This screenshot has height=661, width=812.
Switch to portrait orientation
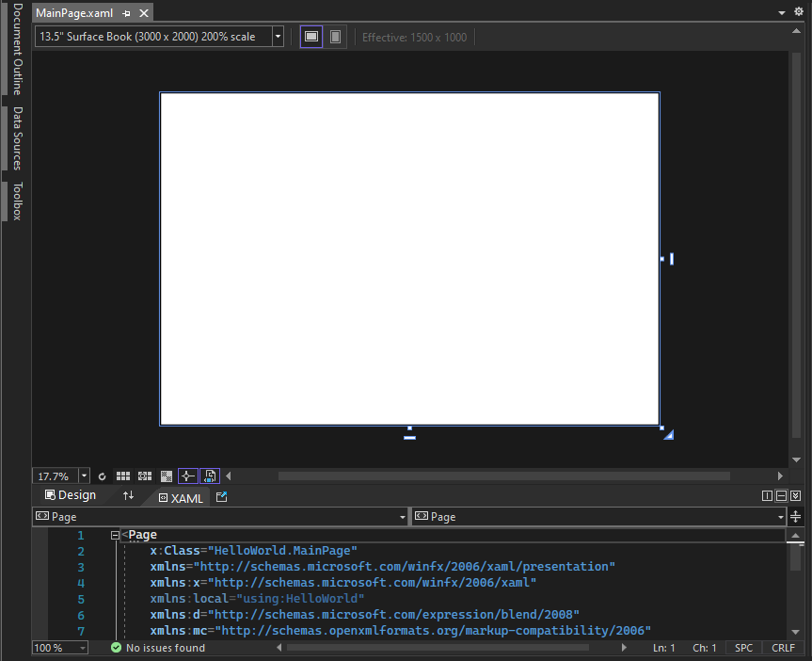(x=335, y=36)
